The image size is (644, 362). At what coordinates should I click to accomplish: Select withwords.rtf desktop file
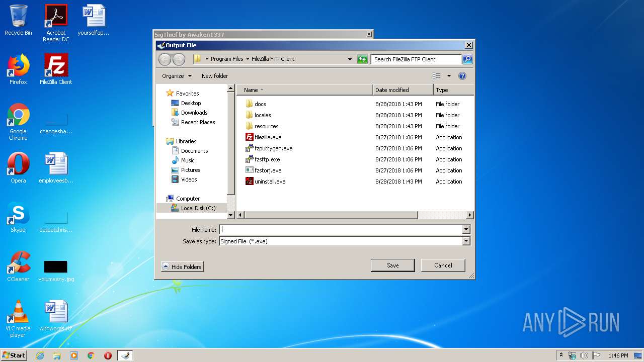pyautogui.click(x=56, y=316)
